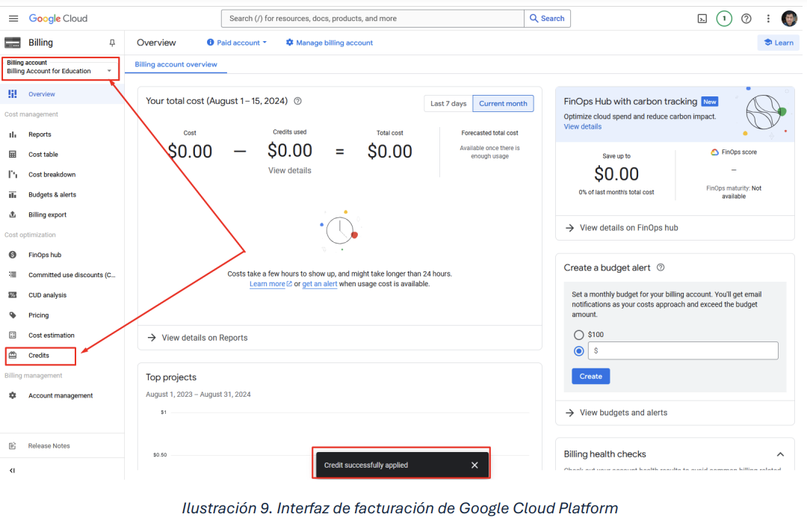
Task: Click the Create budget button
Action: click(x=590, y=377)
